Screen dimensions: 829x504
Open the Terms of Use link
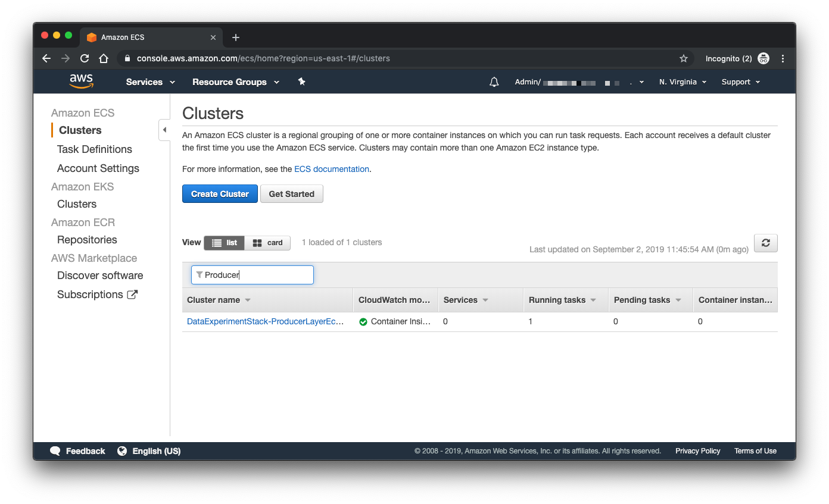(755, 451)
